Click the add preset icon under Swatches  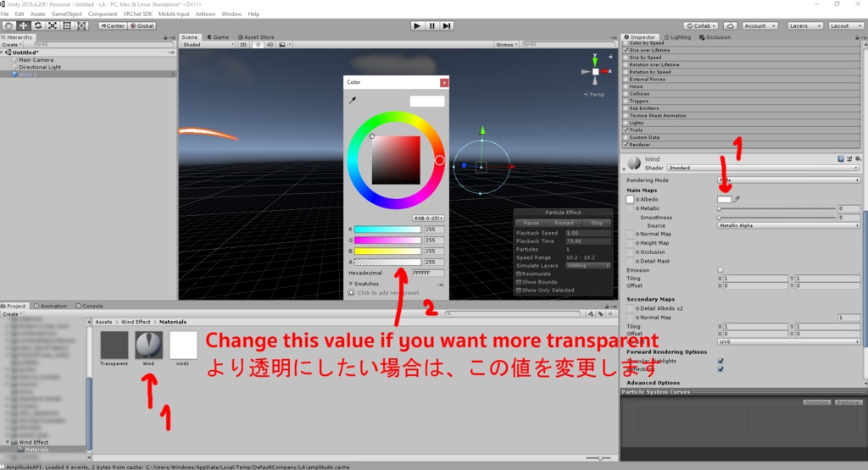tap(352, 292)
